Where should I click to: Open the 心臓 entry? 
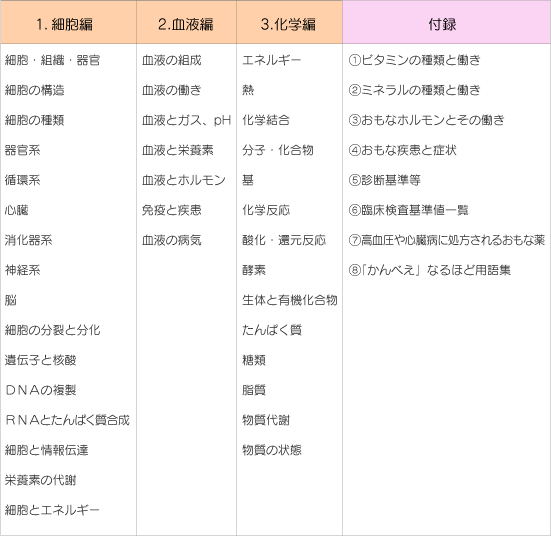17,210
